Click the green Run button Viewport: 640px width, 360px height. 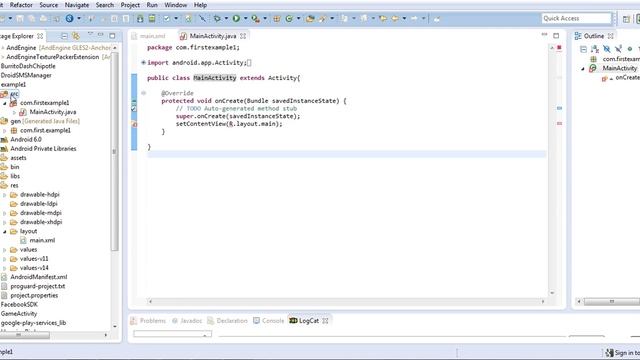[236, 18]
